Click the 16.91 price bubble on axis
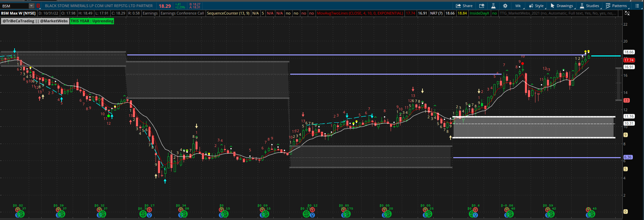 coord(629,67)
